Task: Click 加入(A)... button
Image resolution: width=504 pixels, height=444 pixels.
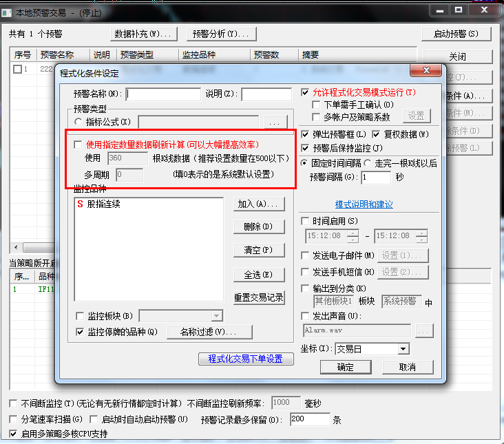Action: pos(259,204)
